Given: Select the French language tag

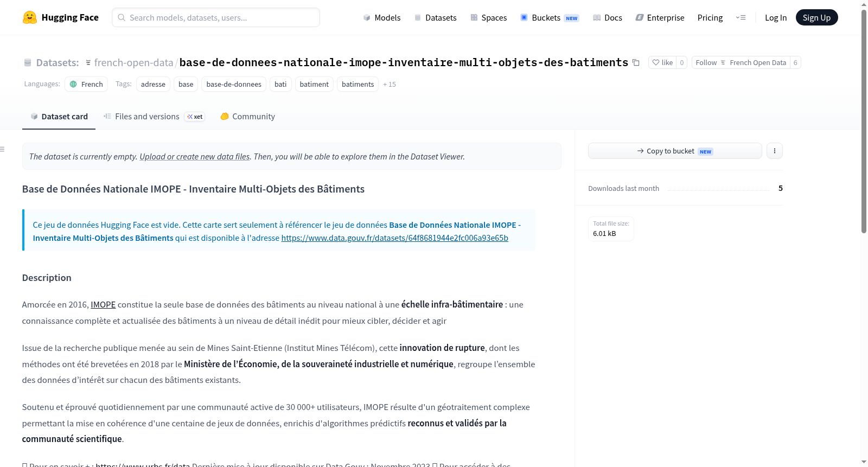Looking at the screenshot, I should (x=86, y=85).
